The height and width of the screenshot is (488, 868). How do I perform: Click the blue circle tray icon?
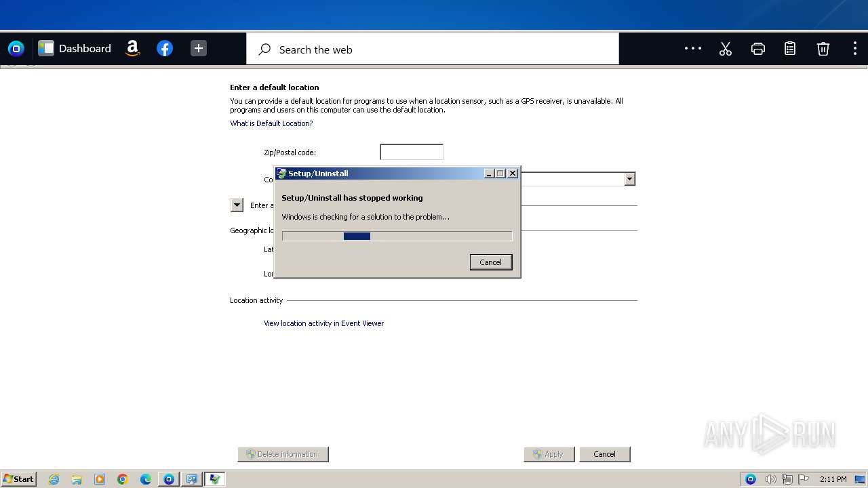tap(751, 479)
